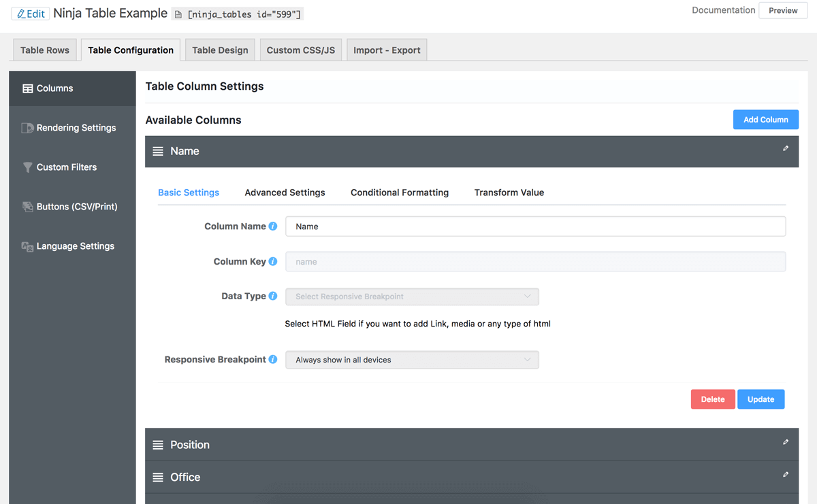Screen dimensions: 817x504
Task: Click the info icon next to Data Type
Action: pyautogui.click(x=273, y=296)
